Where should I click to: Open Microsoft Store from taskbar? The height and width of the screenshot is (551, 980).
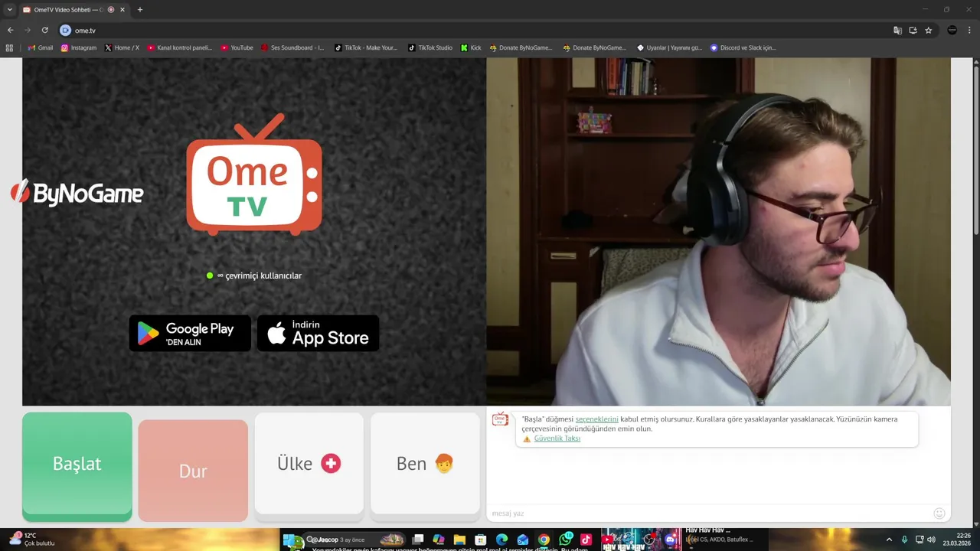481,540
